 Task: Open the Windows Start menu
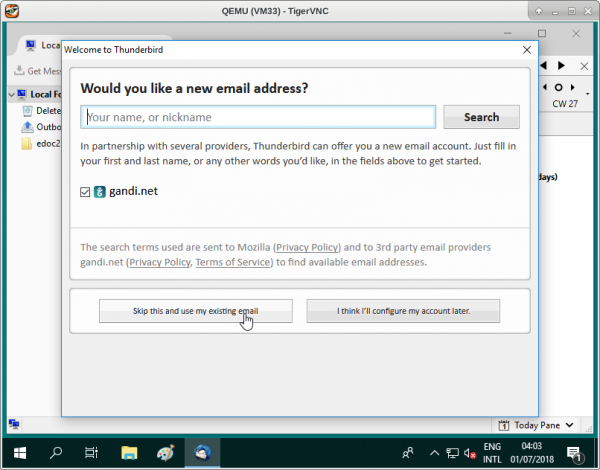20,453
